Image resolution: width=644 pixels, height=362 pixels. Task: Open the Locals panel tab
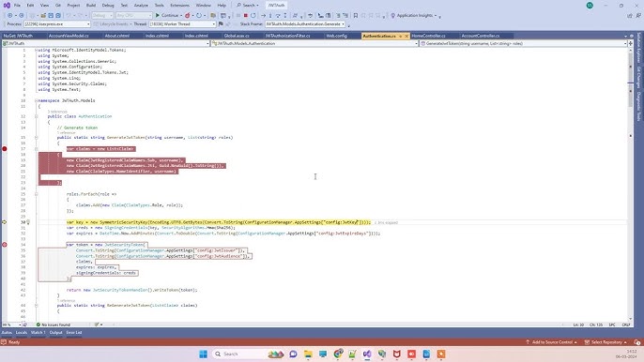click(x=22, y=332)
